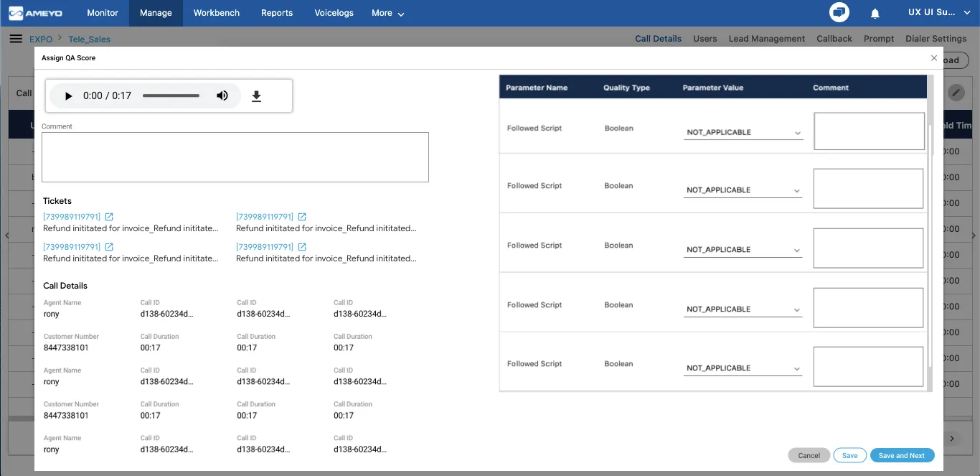
Task: Open the last Followed Script value dropdown
Action: click(743, 368)
